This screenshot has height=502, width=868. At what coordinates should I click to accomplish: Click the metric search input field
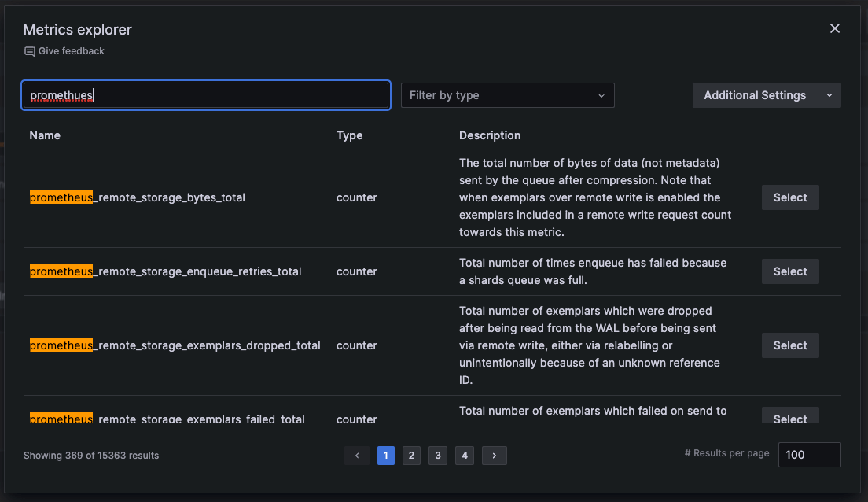click(204, 94)
